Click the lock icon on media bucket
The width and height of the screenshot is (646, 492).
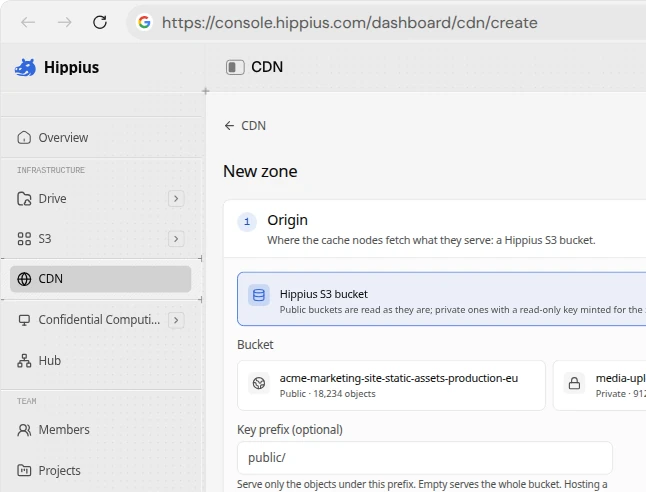point(574,383)
